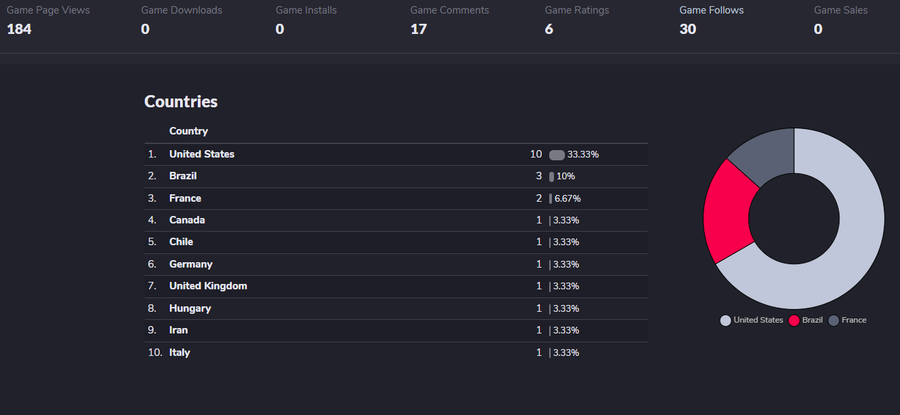Click the United States legend color dot
Image resolution: width=900 pixels, height=415 pixels.
point(725,320)
